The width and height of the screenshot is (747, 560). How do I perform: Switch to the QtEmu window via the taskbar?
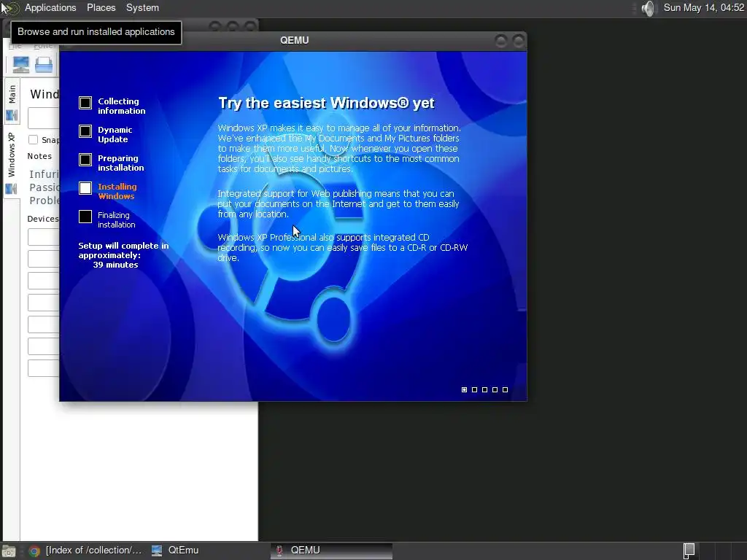175,551
